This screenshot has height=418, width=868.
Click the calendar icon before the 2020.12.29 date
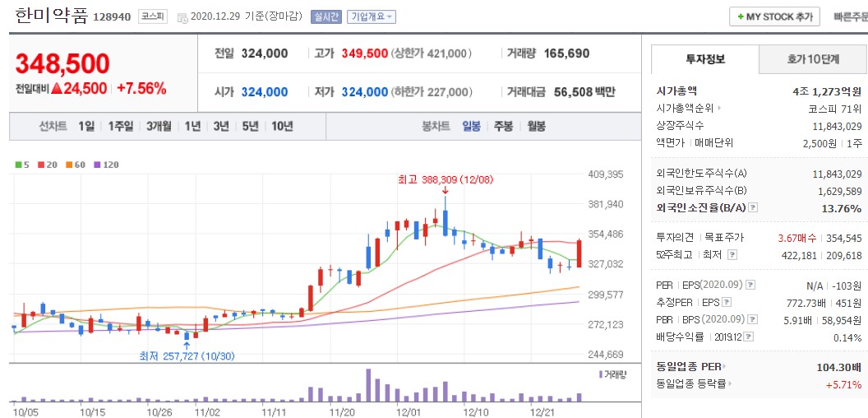[x=182, y=17]
